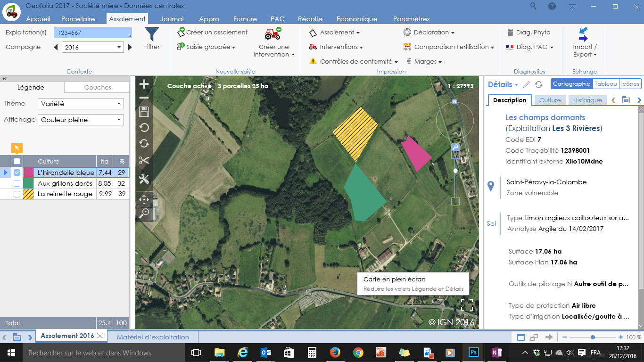
Task: Click the Geofolia tractor logo
Action: [11, 12]
